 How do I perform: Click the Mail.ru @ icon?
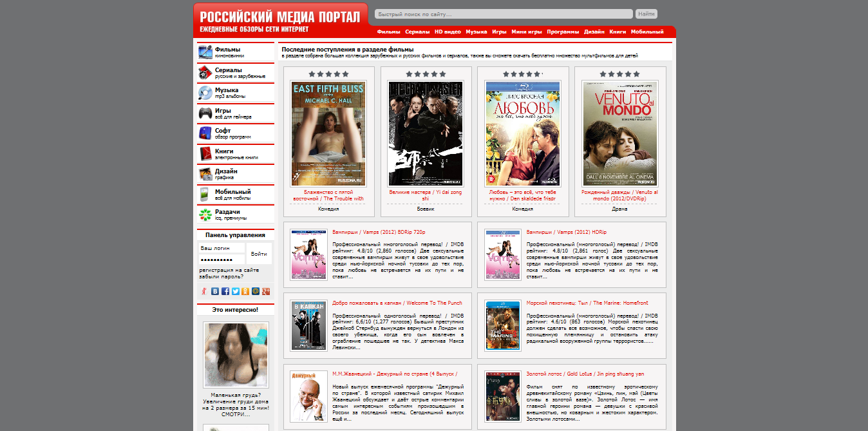tap(256, 291)
